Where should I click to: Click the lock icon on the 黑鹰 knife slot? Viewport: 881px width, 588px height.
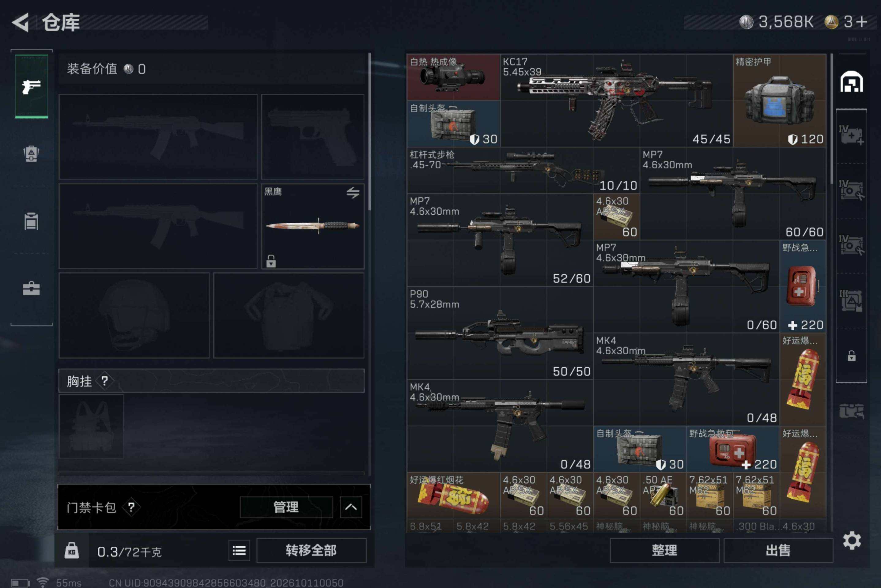271,261
